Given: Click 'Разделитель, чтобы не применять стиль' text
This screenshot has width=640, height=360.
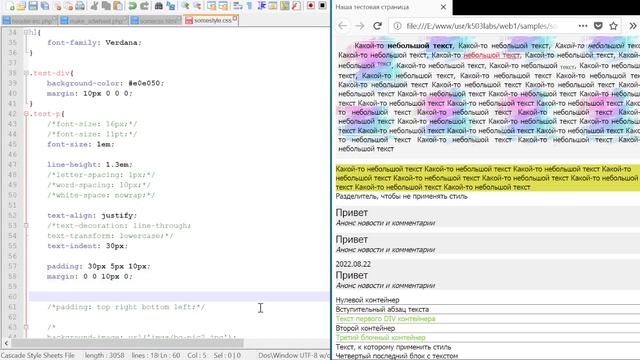Looking at the screenshot, I should tap(401, 196).
